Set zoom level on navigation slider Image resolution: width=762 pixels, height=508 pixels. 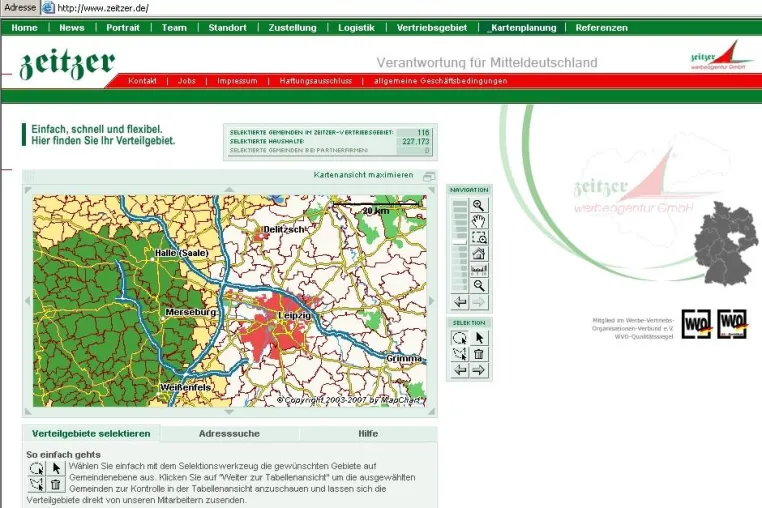460,245
